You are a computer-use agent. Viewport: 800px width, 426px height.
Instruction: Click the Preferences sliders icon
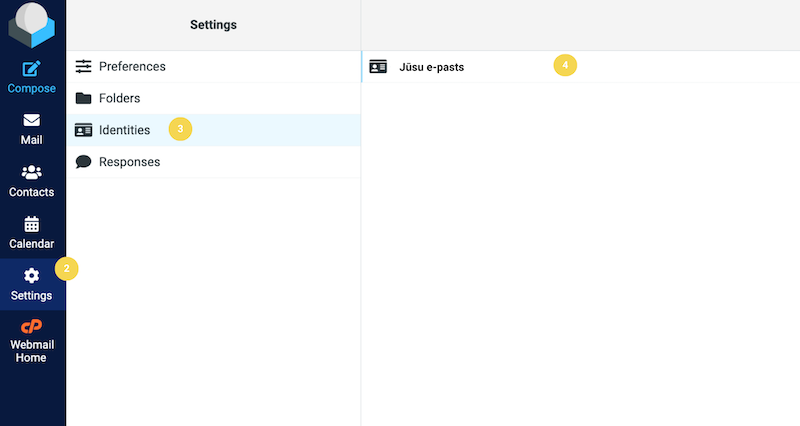pos(83,66)
